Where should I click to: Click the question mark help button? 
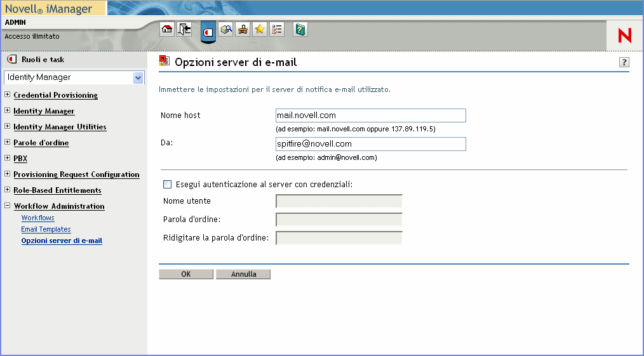click(624, 62)
